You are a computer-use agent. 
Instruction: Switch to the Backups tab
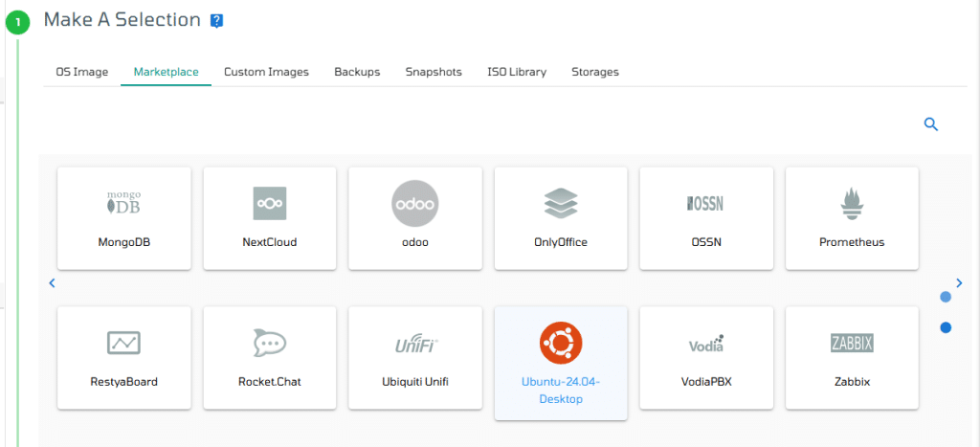click(x=357, y=72)
